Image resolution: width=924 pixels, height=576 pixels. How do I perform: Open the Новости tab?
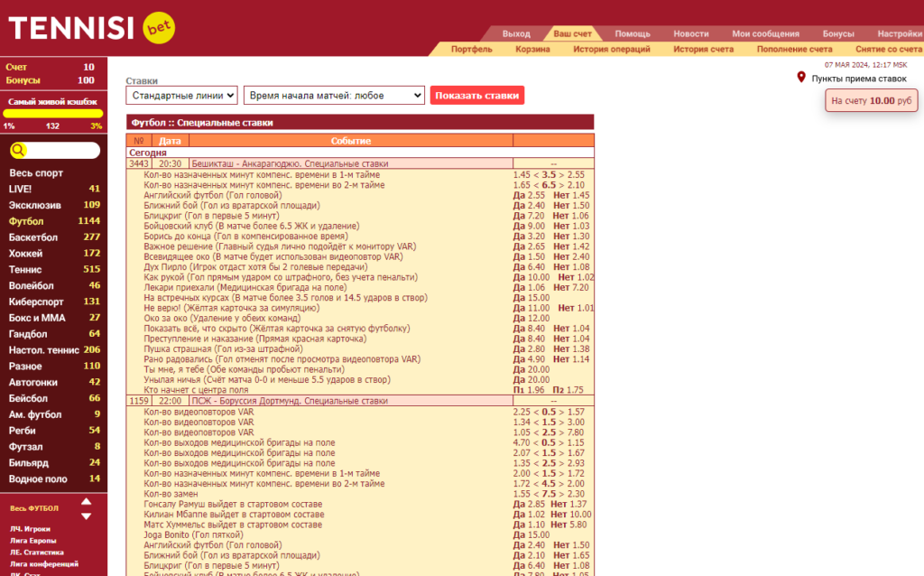pyautogui.click(x=691, y=33)
